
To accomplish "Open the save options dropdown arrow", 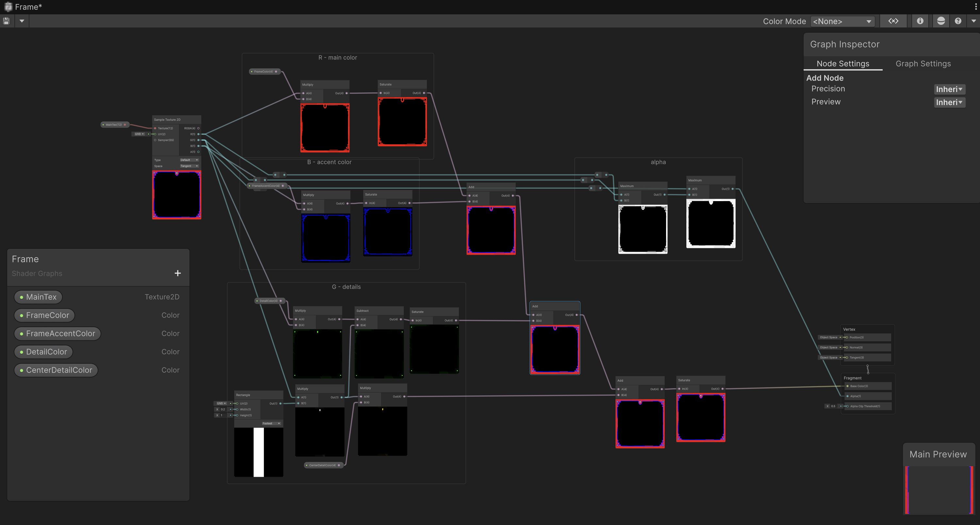I will point(22,21).
